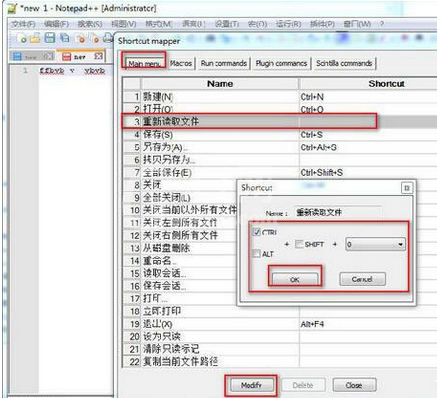This screenshot has width=437, height=398.
Task: Select row 15 读取会话
Action: pos(179,273)
